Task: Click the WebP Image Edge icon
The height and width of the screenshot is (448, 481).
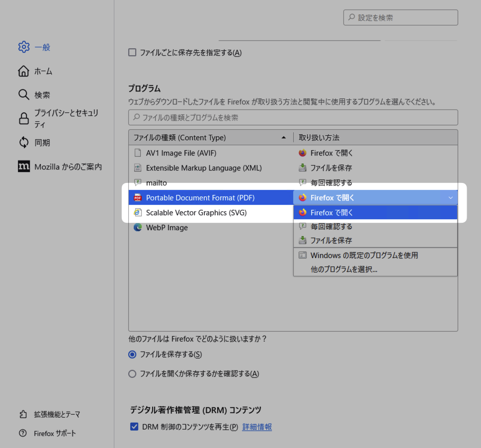Action: [138, 227]
